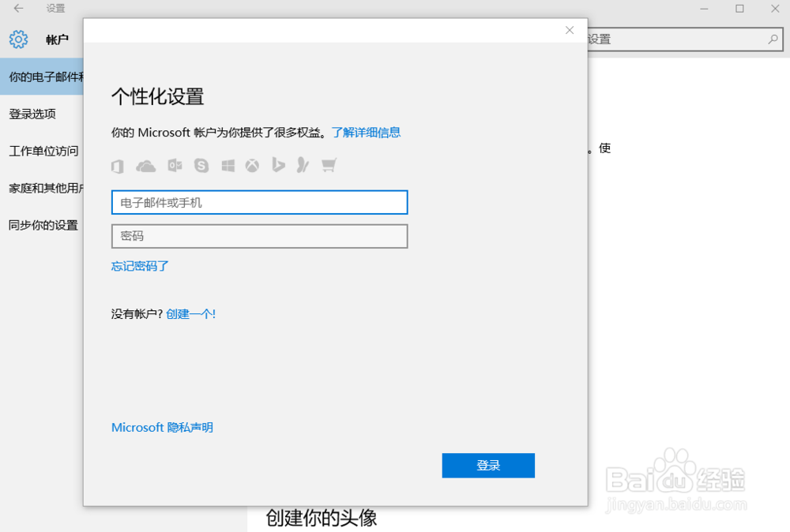The width and height of the screenshot is (790, 532).
Task: Click the Bing icon
Action: (278, 166)
